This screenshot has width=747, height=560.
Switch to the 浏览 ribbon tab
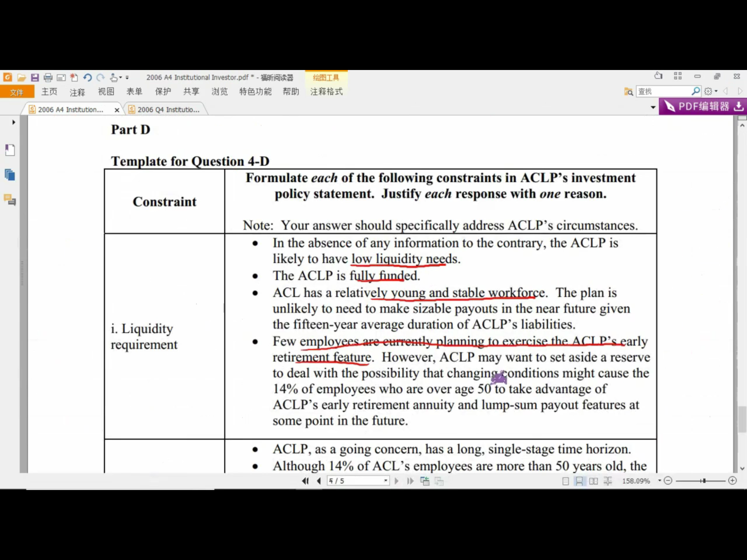click(220, 92)
